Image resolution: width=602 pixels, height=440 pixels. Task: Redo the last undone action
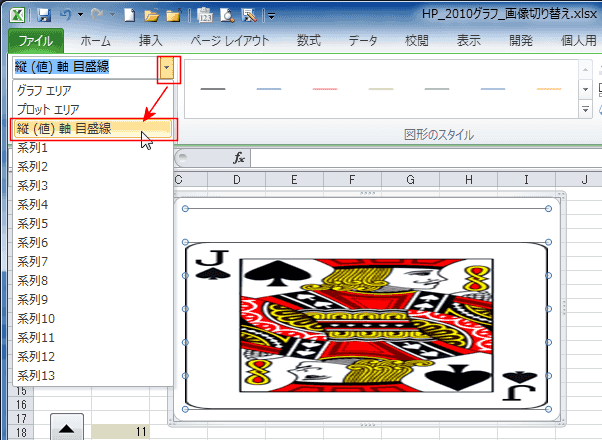tap(98, 15)
